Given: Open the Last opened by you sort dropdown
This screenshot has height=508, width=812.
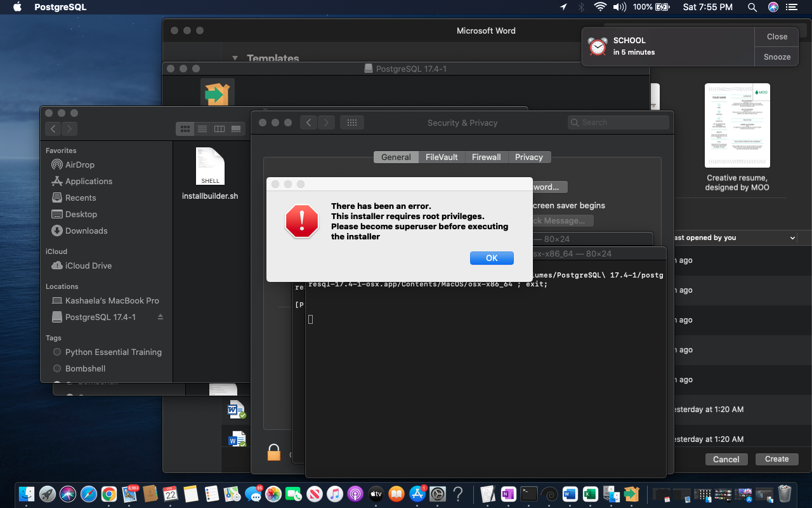Looking at the screenshot, I should click(x=792, y=237).
